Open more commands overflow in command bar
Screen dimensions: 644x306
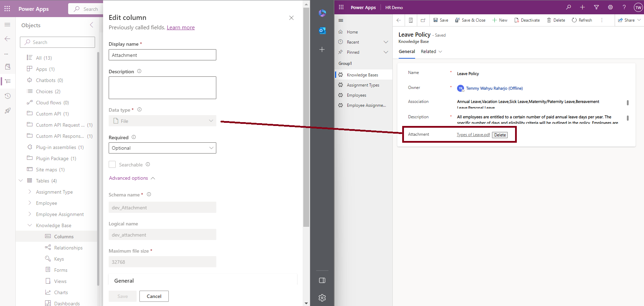coord(602,20)
